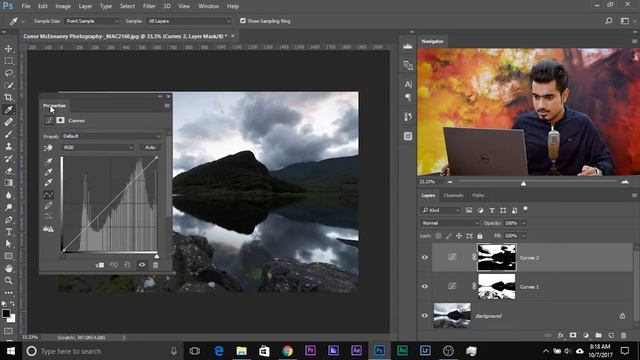Toggle lock position
This screenshot has width=640, height=360.
click(x=459, y=236)
